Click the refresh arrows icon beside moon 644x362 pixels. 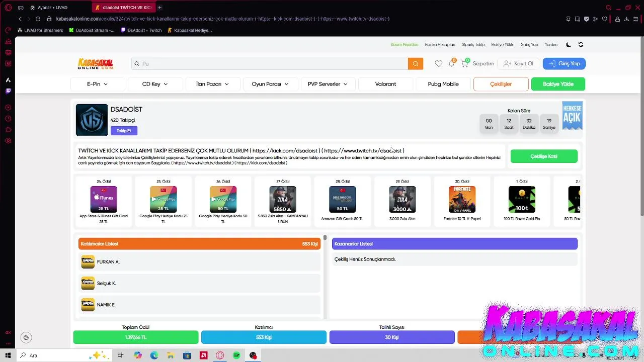[581, 45]
